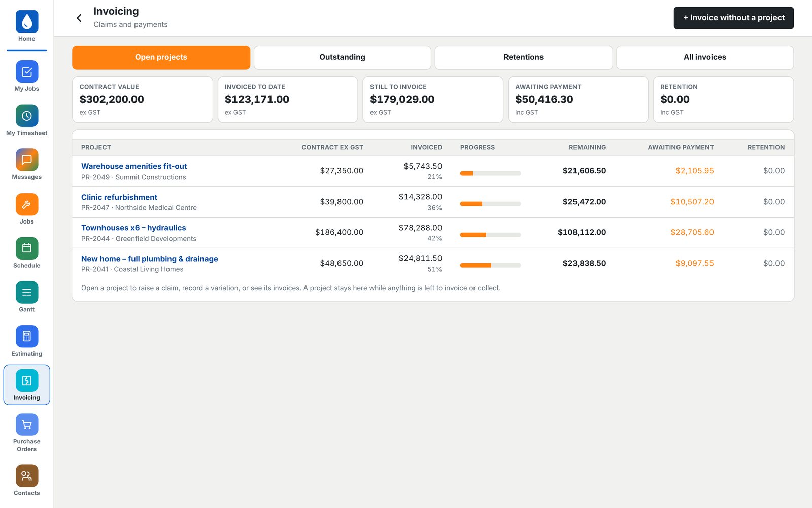This screenshot has width=812, height=508.
Task: Switch to the Retentions tab
Action: coord(523,57)
